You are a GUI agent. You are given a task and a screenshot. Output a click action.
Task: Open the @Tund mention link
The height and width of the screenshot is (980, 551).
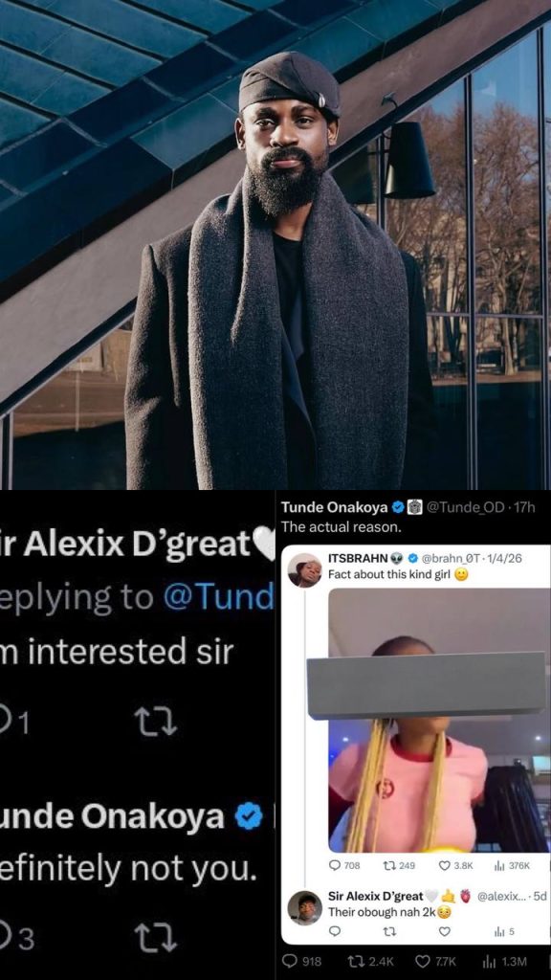[x=218, y=597]
